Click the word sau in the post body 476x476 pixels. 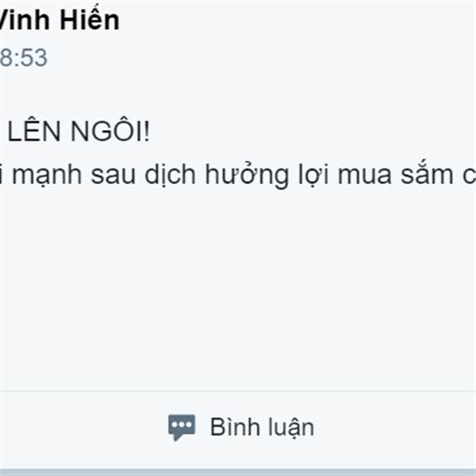(113, 177)
